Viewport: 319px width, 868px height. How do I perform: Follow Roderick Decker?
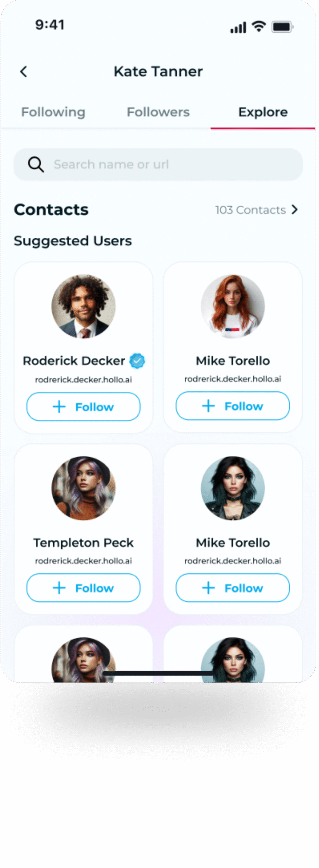[83, 407]
